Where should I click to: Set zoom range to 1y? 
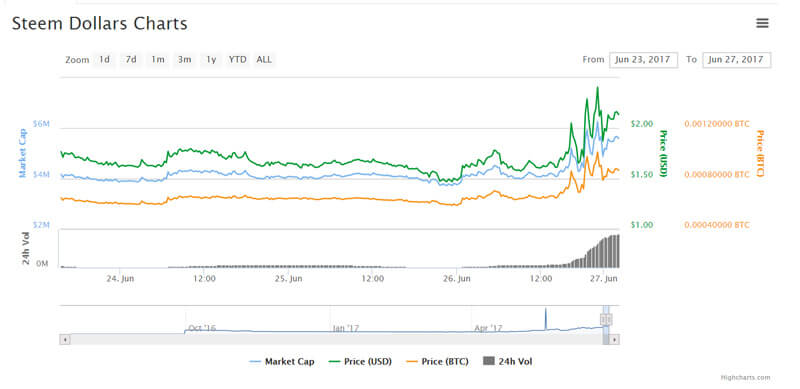(211, 60)
